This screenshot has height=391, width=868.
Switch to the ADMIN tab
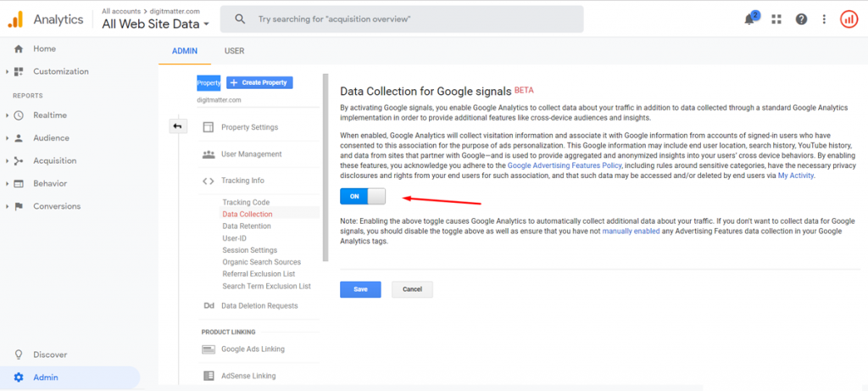pyautogui.click(x=184, y=51)
